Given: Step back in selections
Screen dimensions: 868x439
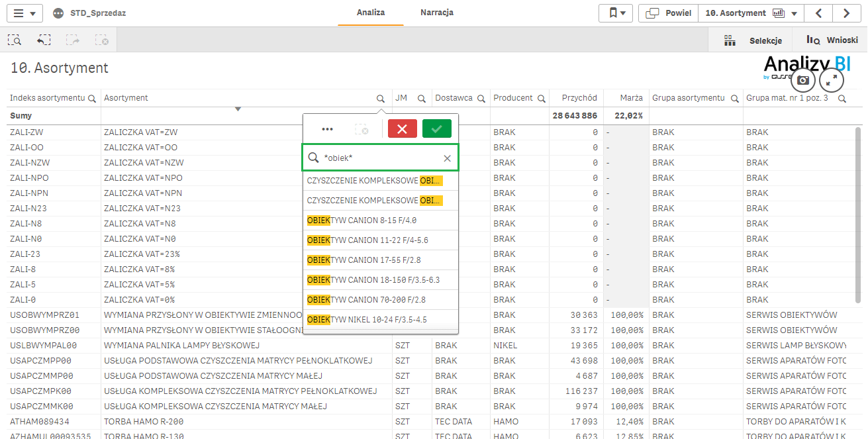Looking at the screenshot, I should point(43,40).
